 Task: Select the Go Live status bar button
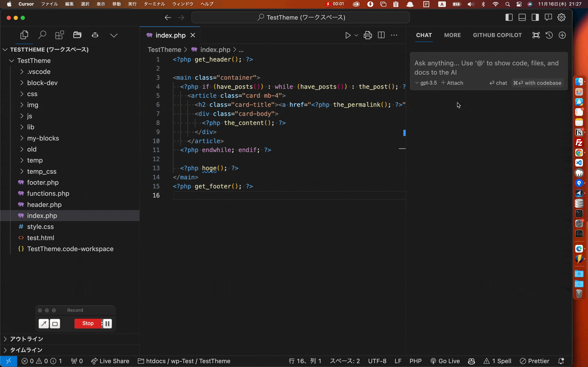coord(445,361)
